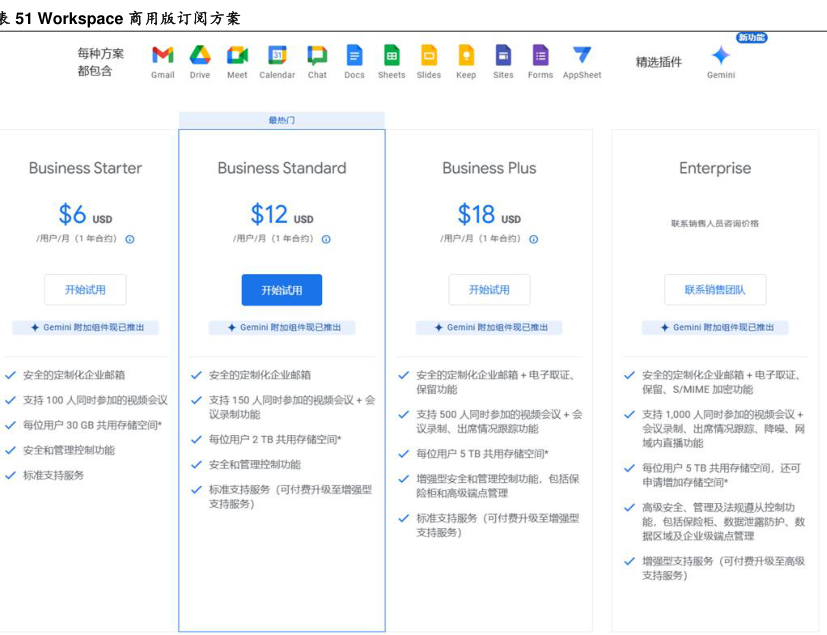827x635 pixels.
Task: Click the Business Standard plan title
Action: click(x=282, y=168)
